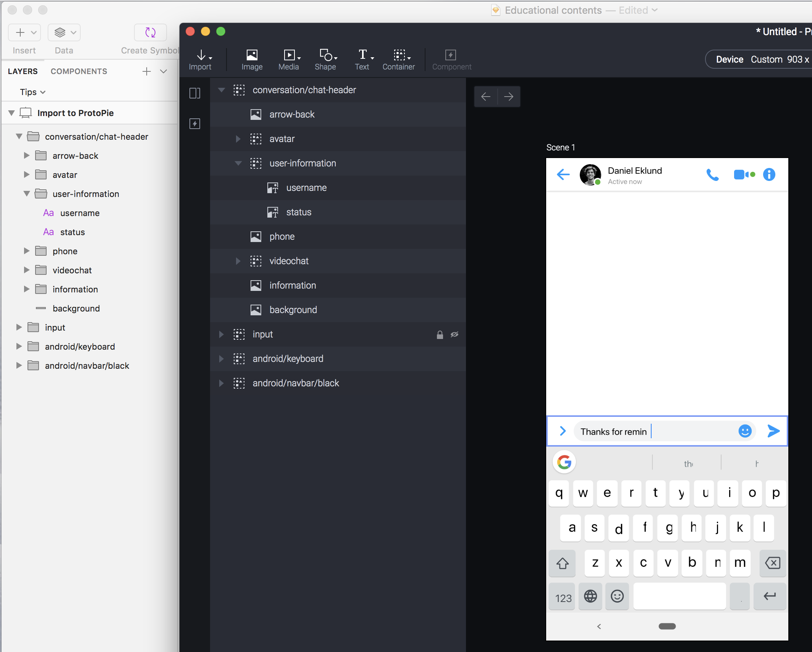Toggle visibility of the input layer
The width and height of the screenshot is (812, 652).
pos(454,335)
